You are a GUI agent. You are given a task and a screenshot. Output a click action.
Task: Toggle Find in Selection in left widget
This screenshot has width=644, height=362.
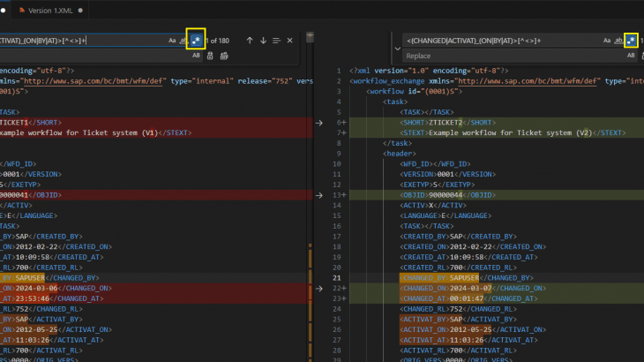[x=276, y=41]
